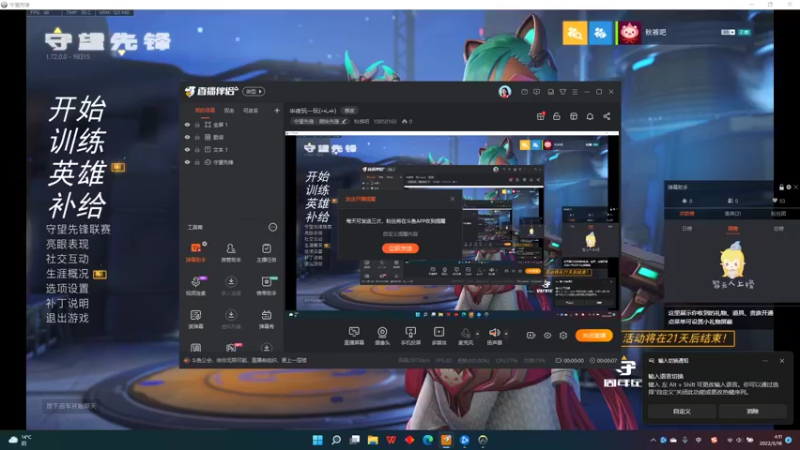This screenshot has width=800, height=450.
Task: Add 摄像头 camera source
Action: 382,336
